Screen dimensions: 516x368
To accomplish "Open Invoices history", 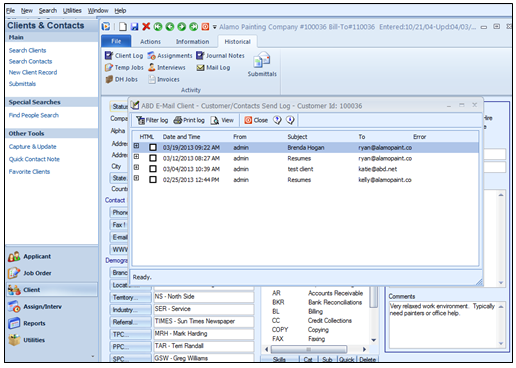I will click(x=164, y=79).
